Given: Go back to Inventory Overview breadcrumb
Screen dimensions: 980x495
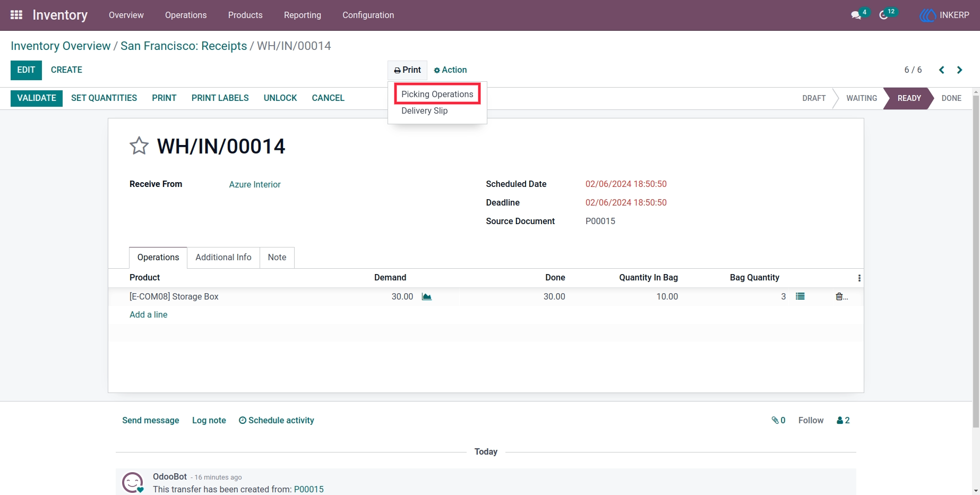Looking at the screenshot, I should click(x=61, y=46).
